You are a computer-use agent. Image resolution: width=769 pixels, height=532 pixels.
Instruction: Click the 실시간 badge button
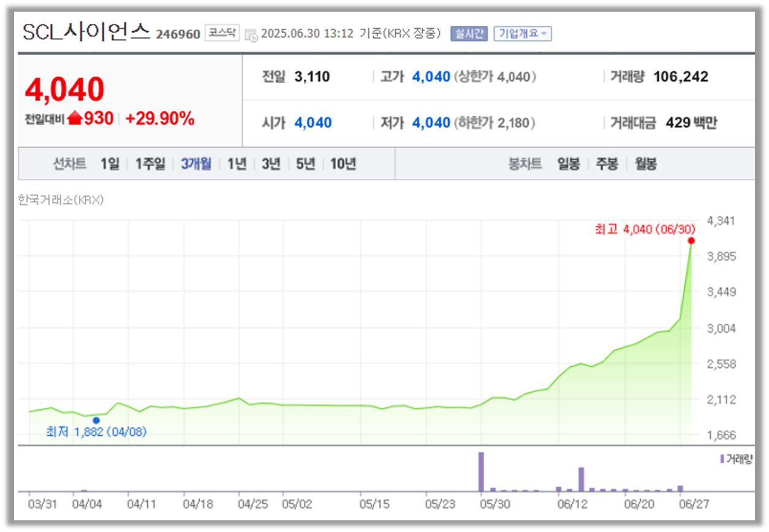coord(469,33)
